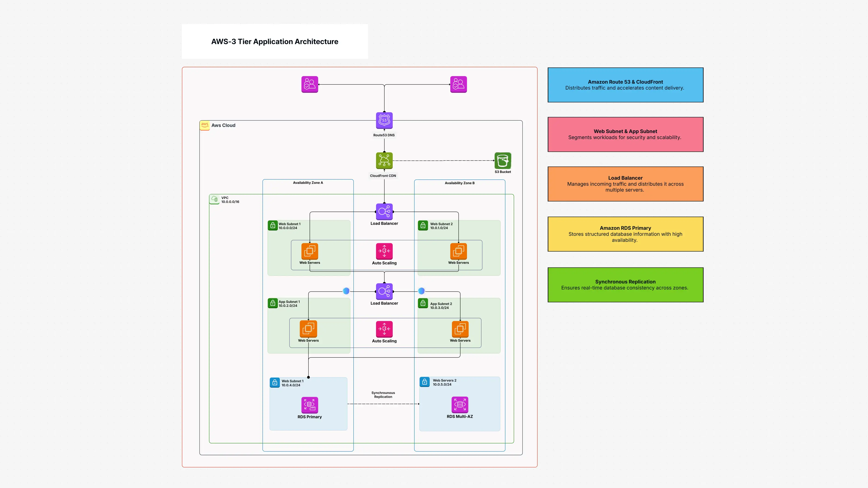Select the yellow Amazon RDS Primary note
The height and width of the screenshot is (488, 868).
(x=625, y=234)
